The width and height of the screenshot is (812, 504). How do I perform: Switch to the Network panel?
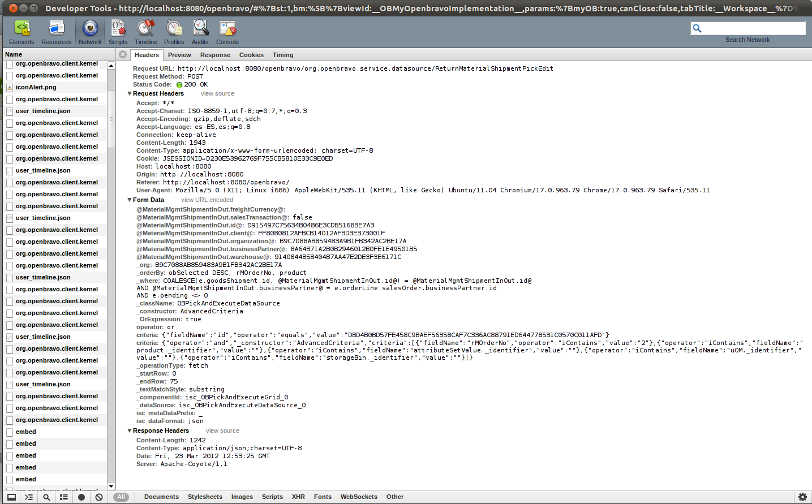(x=90, y=32)
